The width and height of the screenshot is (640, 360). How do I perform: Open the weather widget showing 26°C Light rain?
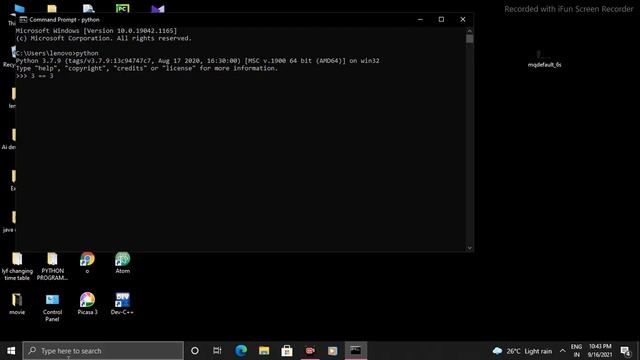click(x=522, y=351)
